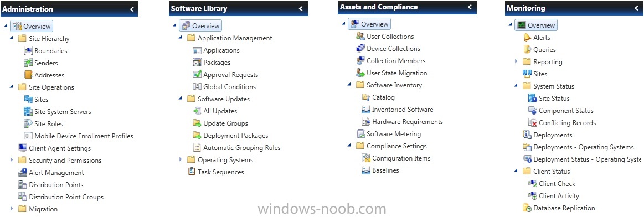Click the Task Sequences icon
This screenshot has height=217, width=644.
(192, 172)
